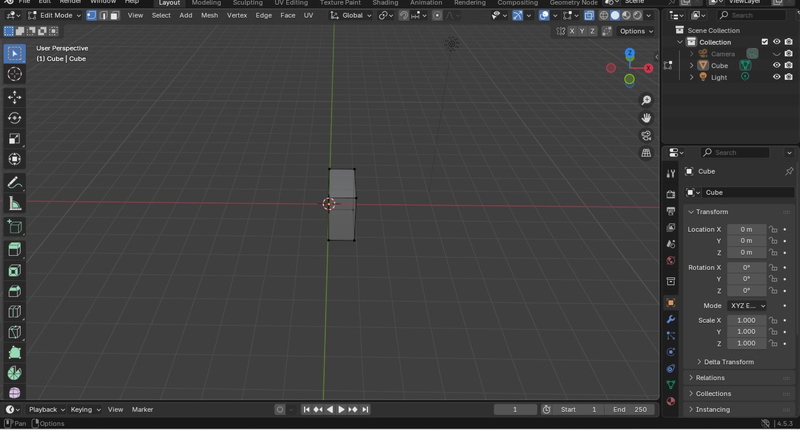The height and width of the screenshot is (430, 800).
Task: Expand the Delta Transform section
Action: coord(728,362)
